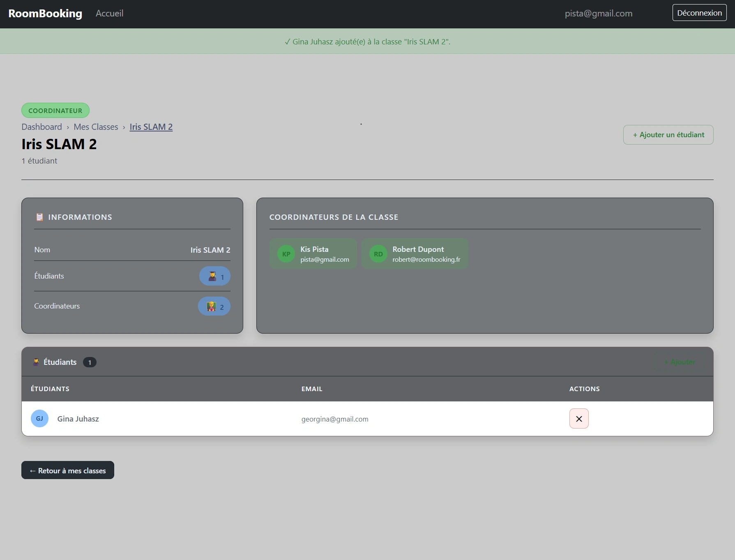Click the Étudiants count badge showing 1
This screenshot has width=735, height=560.
coord(90,362)
